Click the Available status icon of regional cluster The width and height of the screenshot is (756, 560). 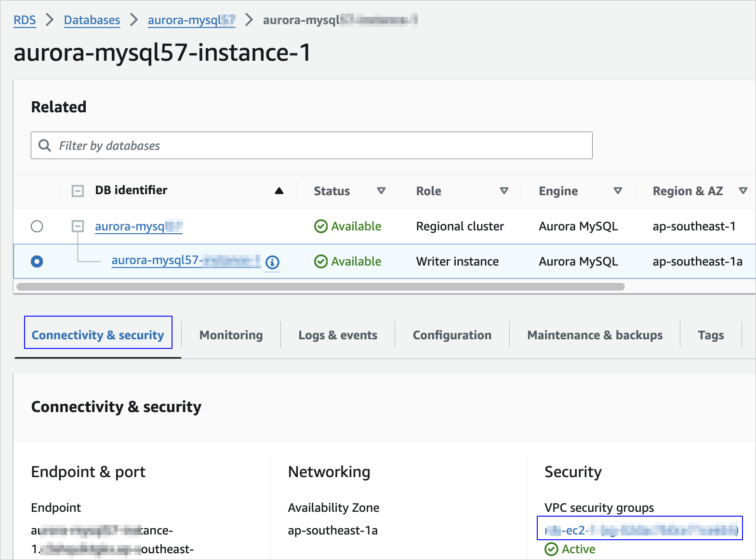pos(320,227)
